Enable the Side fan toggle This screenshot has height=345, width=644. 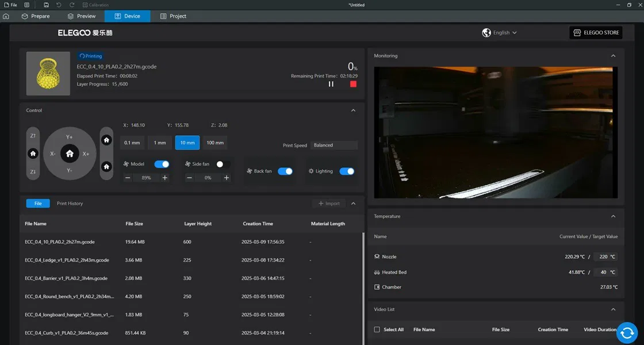click(223, 164)
